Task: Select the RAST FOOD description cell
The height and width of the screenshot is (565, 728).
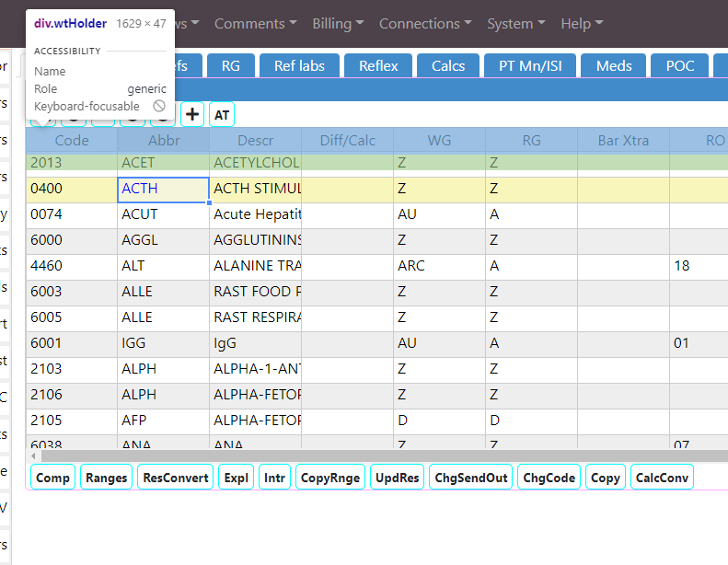Action: [255, 292]
